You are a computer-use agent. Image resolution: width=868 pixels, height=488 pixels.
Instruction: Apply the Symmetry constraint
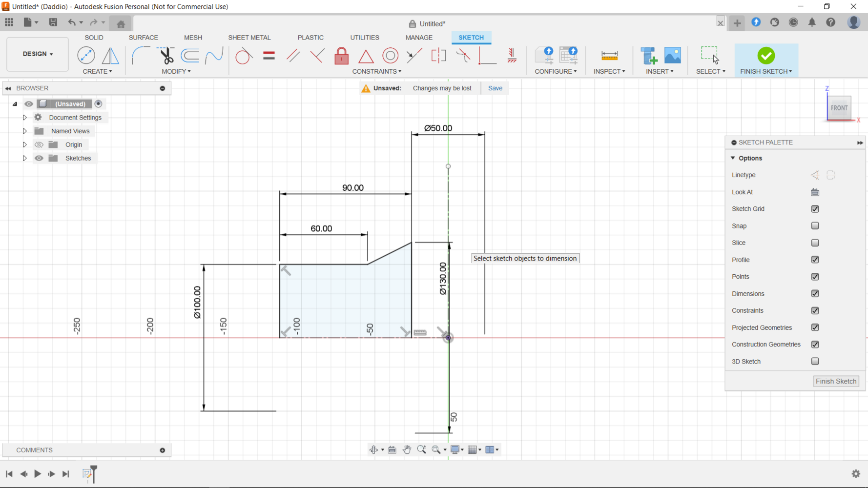pos(439,56)
